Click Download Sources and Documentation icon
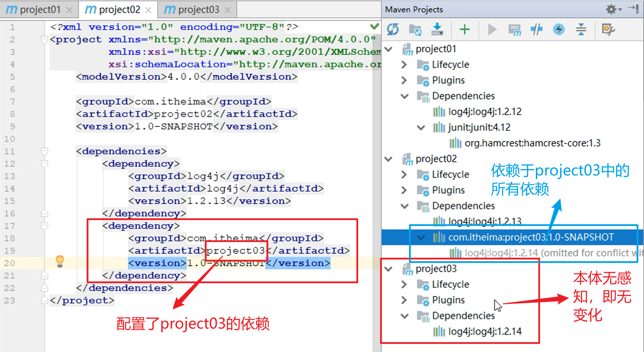The height and width of the screenshot is (352, 644). pyautogui.click(x=437, y=29)
